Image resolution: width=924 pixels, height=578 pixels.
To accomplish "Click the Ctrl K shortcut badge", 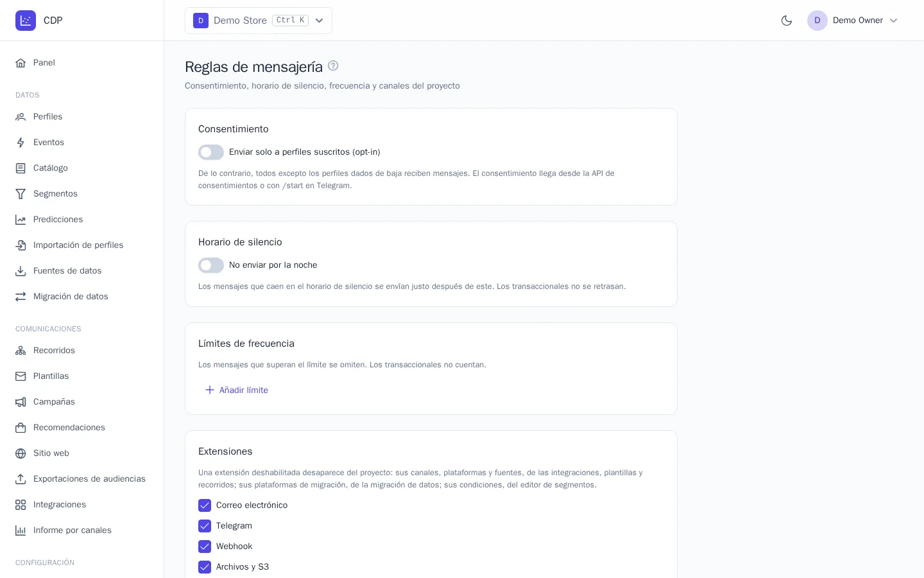I will pyautogui.click(x=290, y=21).
